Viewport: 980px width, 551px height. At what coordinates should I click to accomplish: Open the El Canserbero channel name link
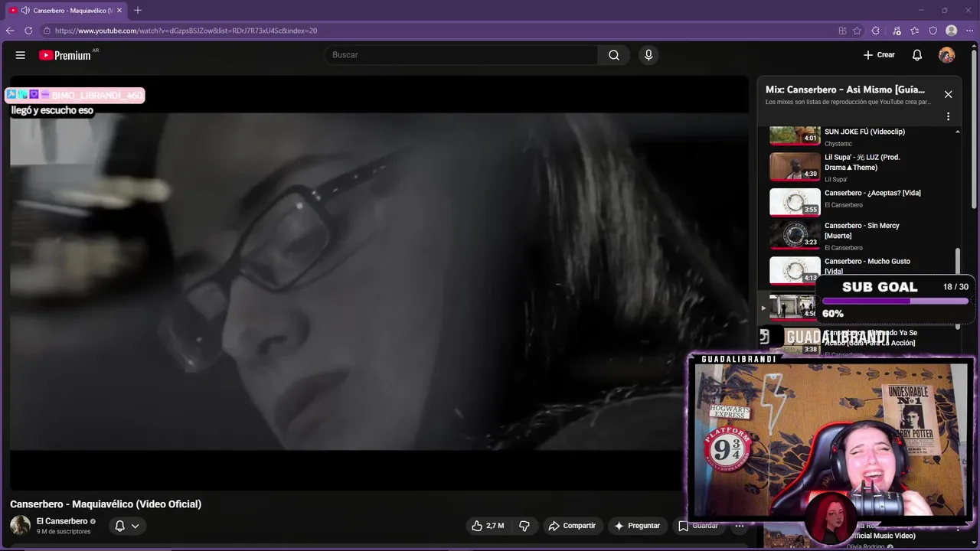tap(62, 521)
